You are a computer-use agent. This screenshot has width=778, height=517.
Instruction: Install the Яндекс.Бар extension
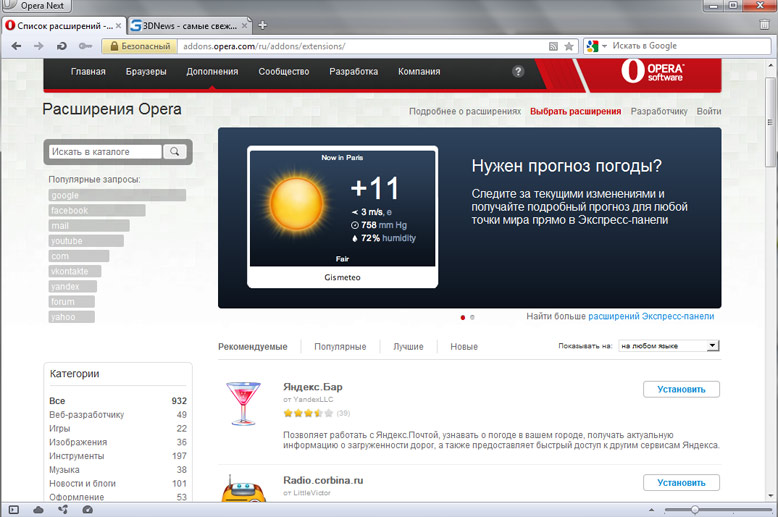pyautogui.click(x=680, y=390)
